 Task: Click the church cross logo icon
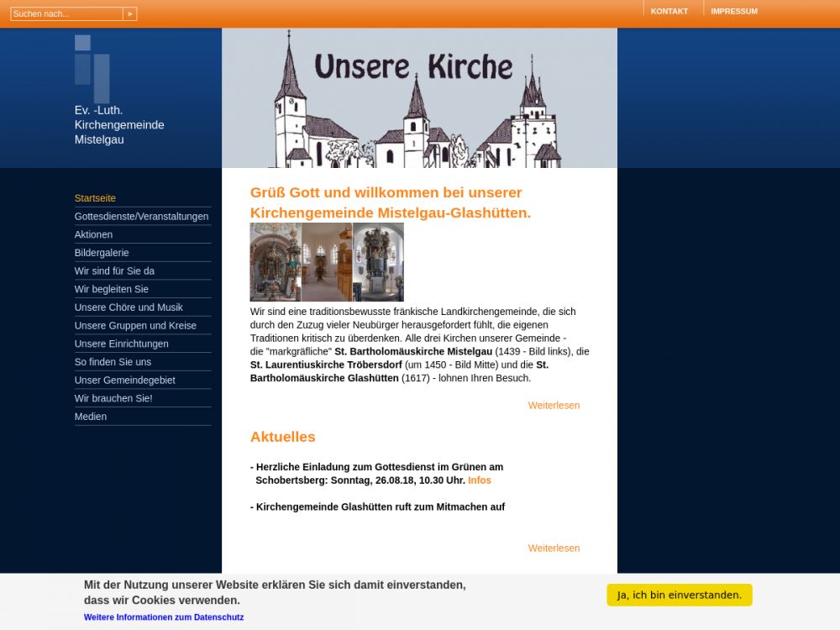(92, 67)
